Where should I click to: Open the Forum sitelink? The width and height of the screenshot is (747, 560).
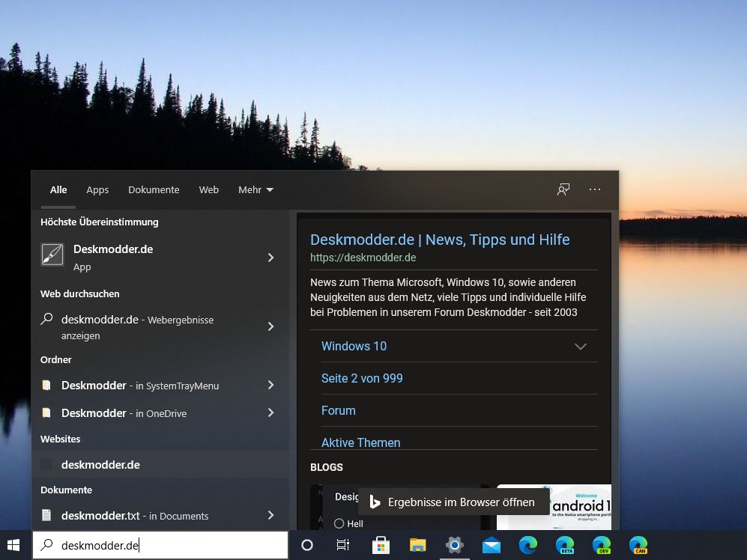[x=338, y=410]
